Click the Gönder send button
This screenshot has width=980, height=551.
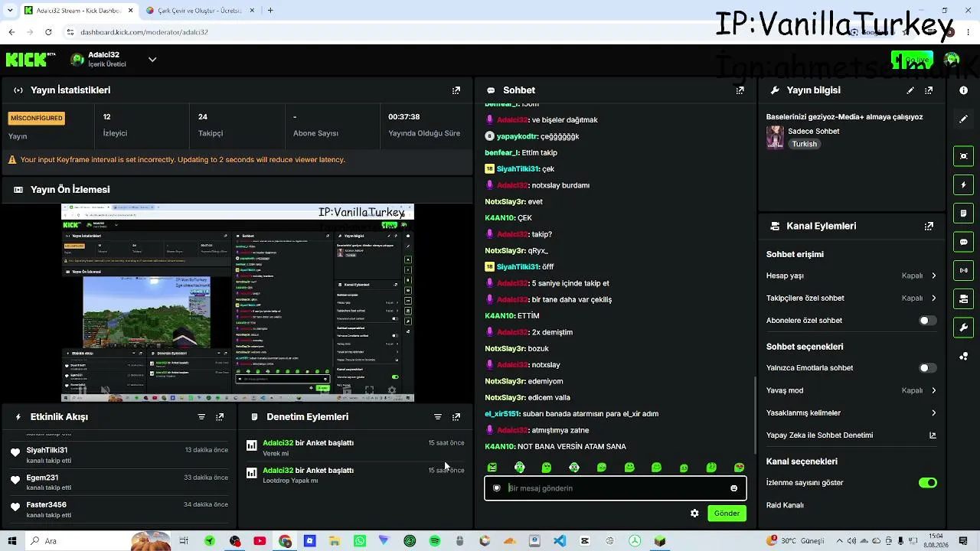point(727,514)
